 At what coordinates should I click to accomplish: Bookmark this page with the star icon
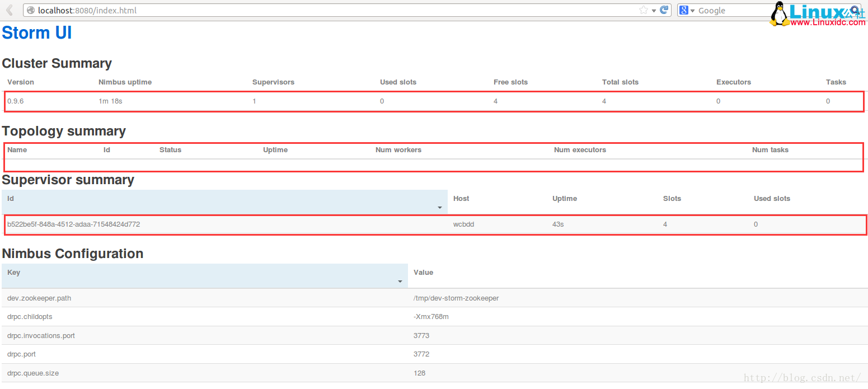(x=644, y=10)
